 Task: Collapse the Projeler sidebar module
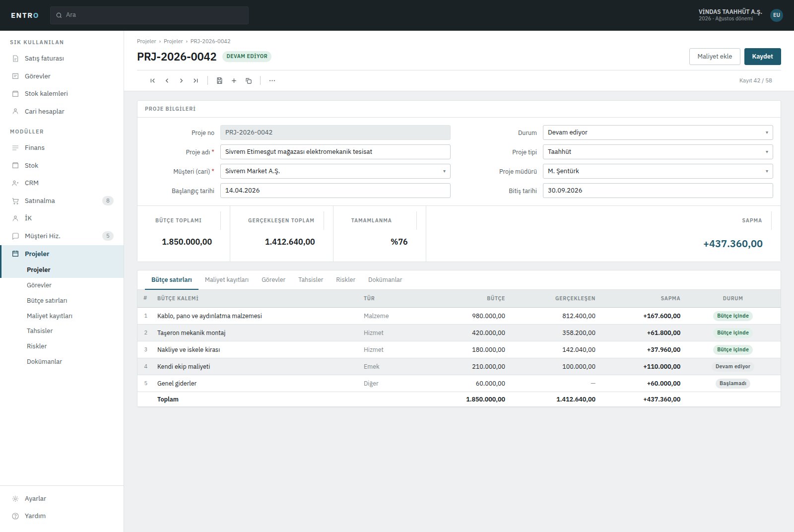tap(62, 254)
